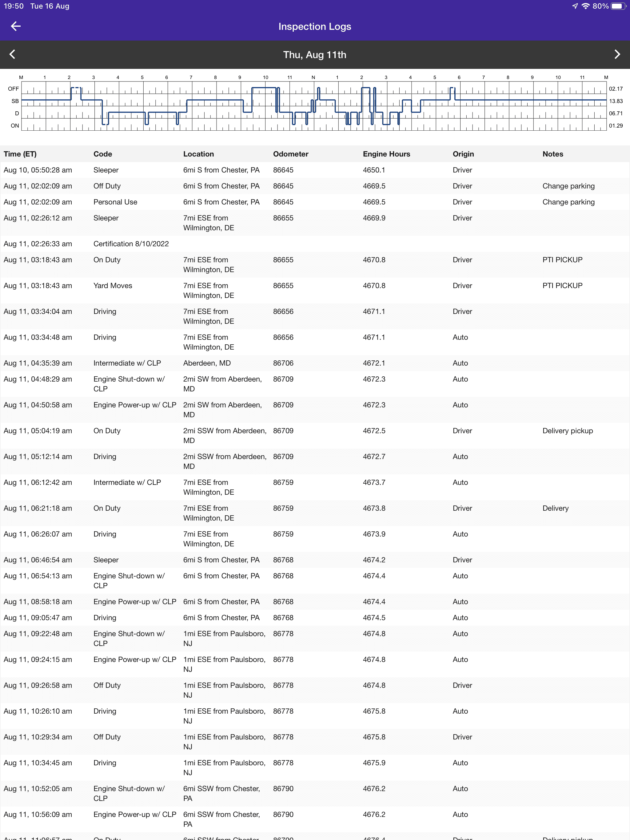Open the previous day using the left chevron
The height and width of the screenshot is (840, 630).
click(x=13, y=54)
